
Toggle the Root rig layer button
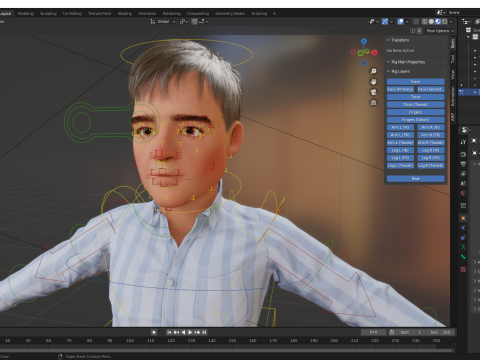click(416, 179)
